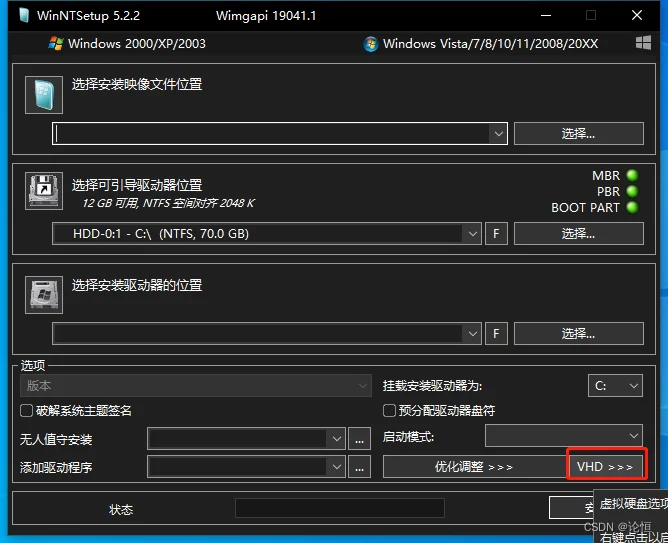Click 选择... button for installation drive

[x=579, y=333]
